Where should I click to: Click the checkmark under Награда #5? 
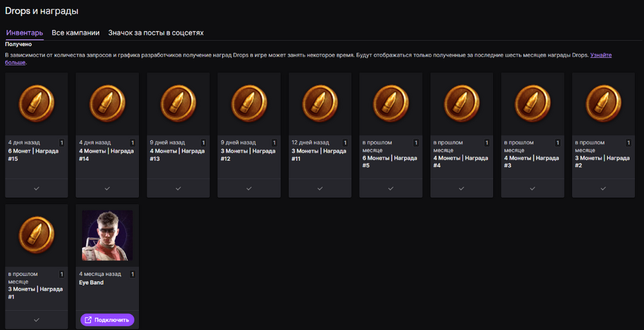pyautogui.click(x=391, y=188)
